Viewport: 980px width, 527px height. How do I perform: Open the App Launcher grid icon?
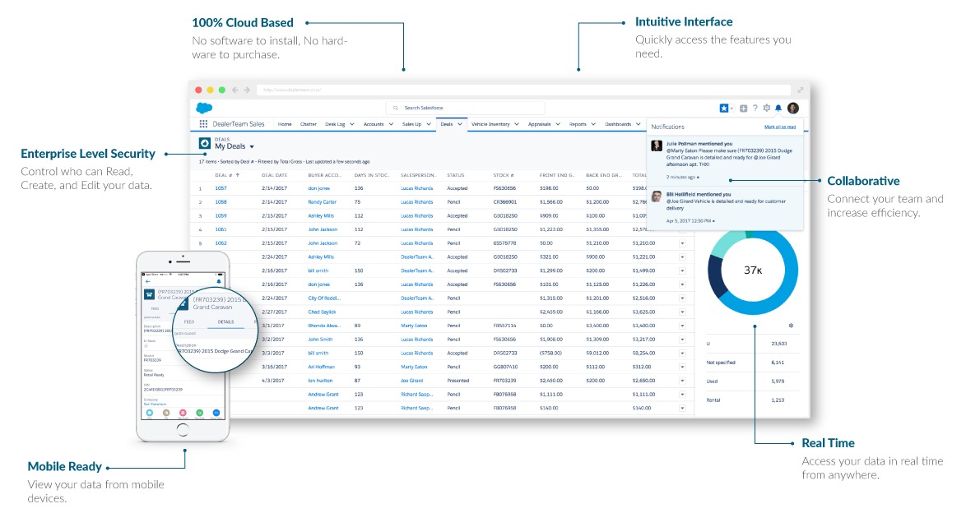pyautogui.click(x=203, y=123)
